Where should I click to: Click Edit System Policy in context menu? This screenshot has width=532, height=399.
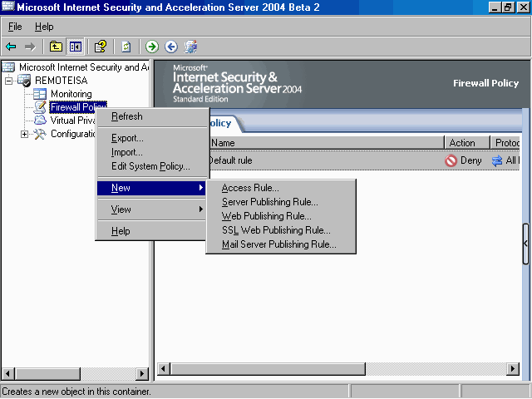click(x=150, y=166)
